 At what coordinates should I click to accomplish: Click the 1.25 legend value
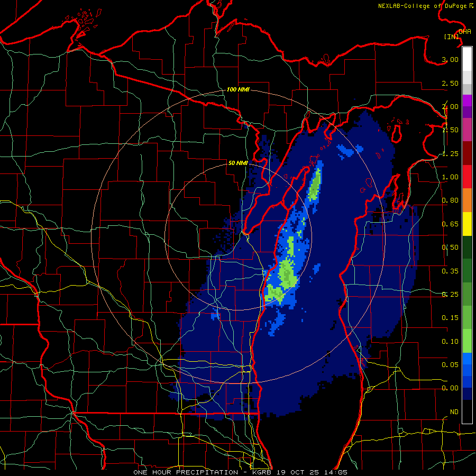tap(450, 153)
